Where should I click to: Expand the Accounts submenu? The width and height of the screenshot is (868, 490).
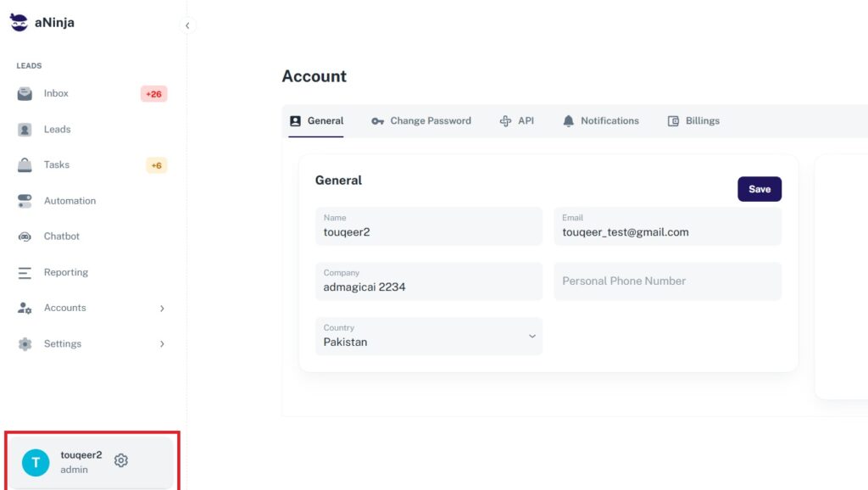coord(162,309)
